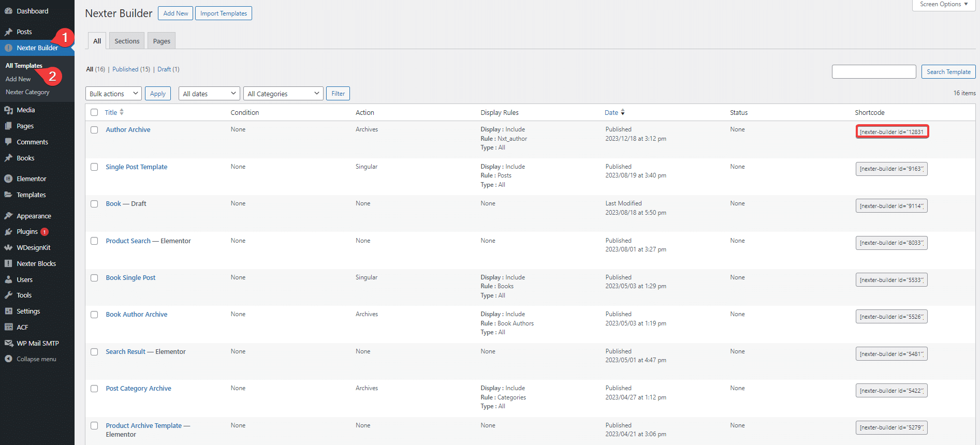Click the Import Templates button
This screenshot has height=445, width=980.
click(224, 13)
